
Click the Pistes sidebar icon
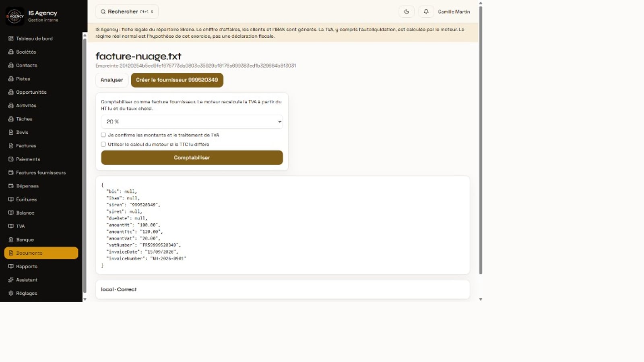pos(11,79)
